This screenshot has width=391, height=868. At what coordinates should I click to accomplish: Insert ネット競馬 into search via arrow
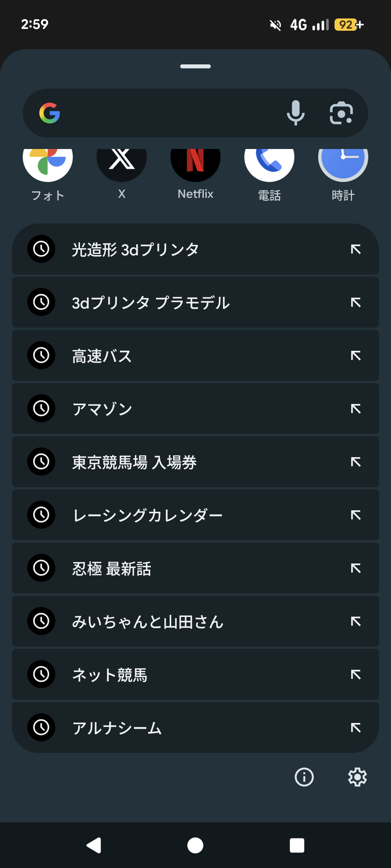[x=356, y=675]
